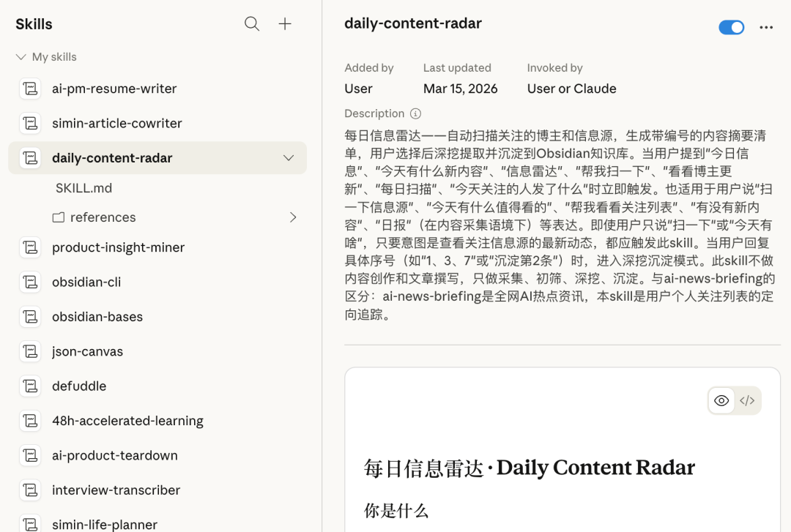This screenshot has width=791, height=532.
Task: Click the json-canvas skill icon
Action: (30, 352)
